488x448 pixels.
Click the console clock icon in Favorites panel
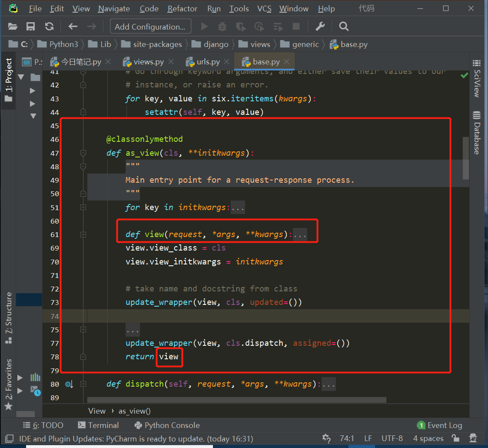(36, 391)
